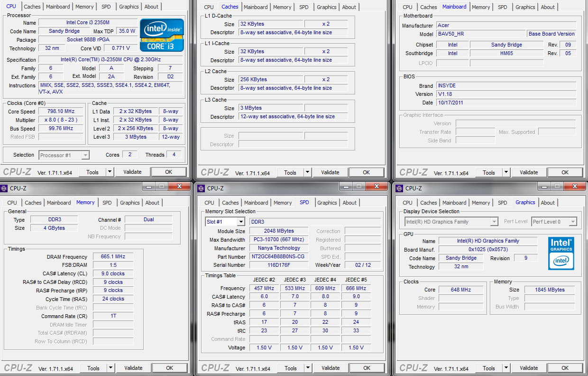Click GPU Memory Size 1845 MBytes
Image resolution: width=588 pixels, height=376 pixels.
[550, 290]
